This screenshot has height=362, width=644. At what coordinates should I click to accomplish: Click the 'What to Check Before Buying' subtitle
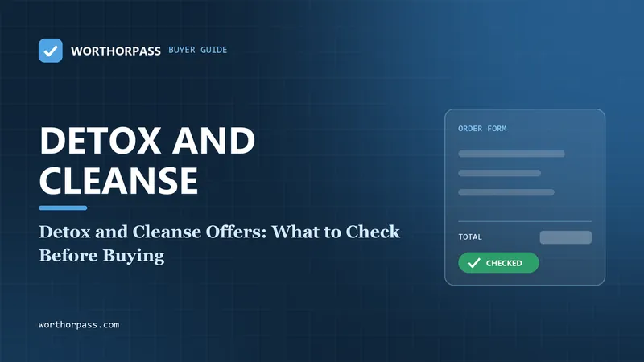click(x=219, y=244)
